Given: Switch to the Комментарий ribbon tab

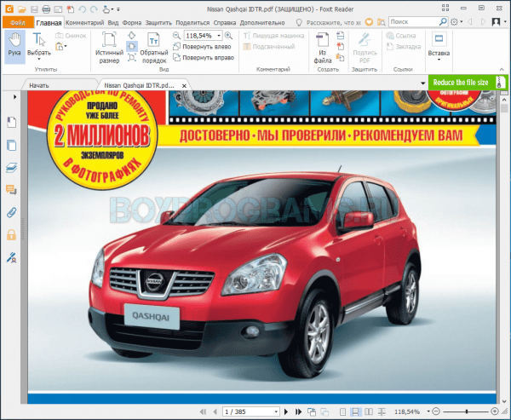Looking at the screenshot, I should 84,22.
